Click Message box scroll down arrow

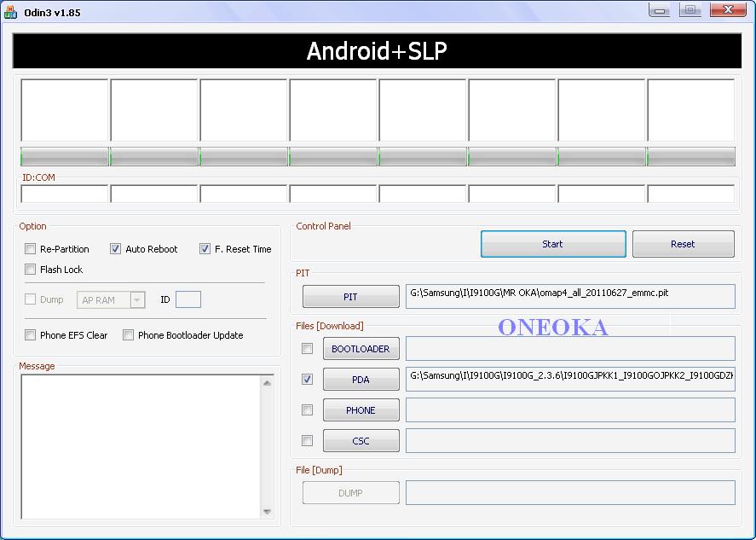(x=267, y=512)
